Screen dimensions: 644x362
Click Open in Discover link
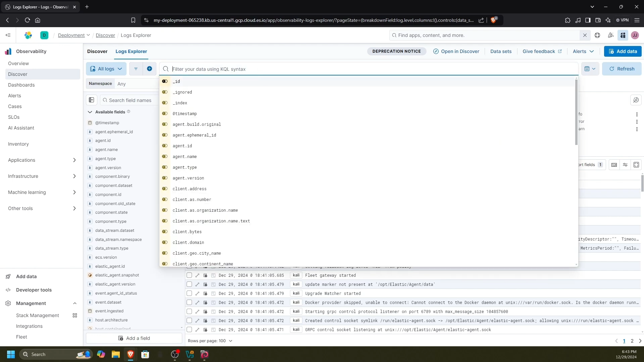tap(456, 51)
